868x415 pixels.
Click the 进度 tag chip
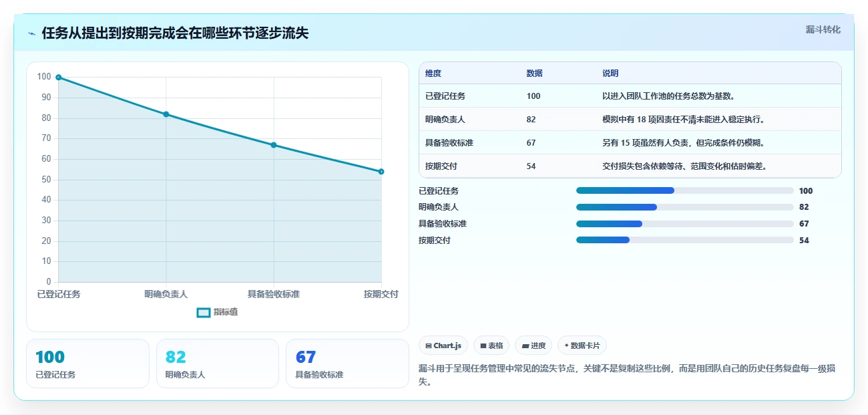[x=533, y=345]
